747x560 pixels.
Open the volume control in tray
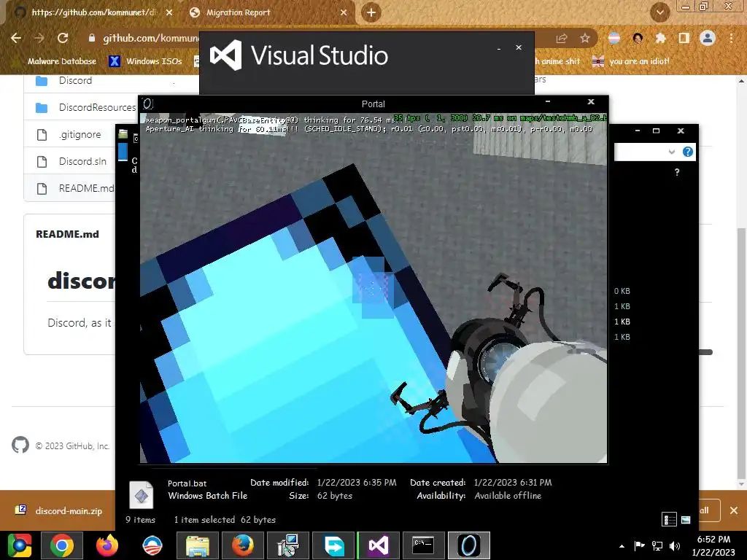click(675, 546)
